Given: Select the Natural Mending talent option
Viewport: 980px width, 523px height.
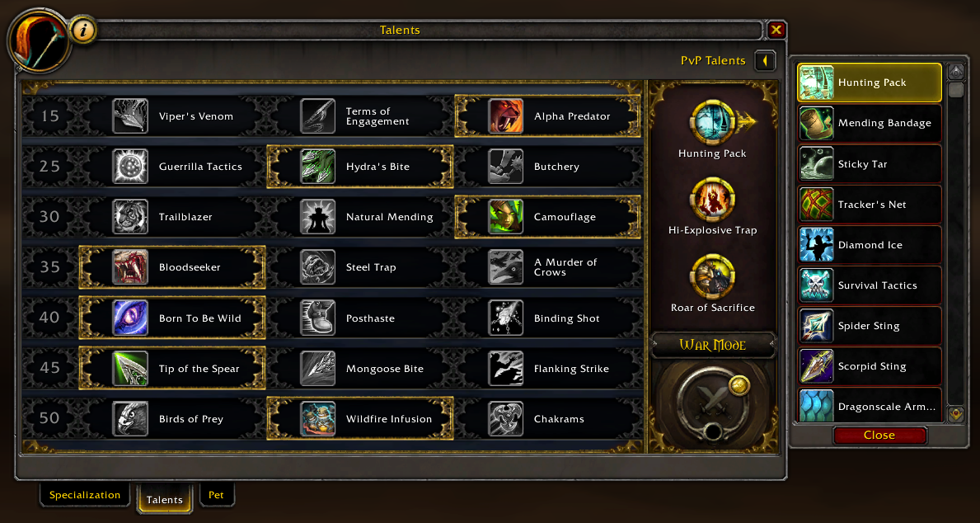Looking at the screenshot, I should point(359,216).
